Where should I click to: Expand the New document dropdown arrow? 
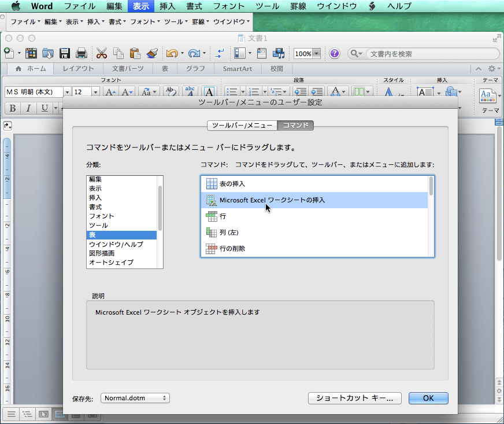(x=19, y=53)
